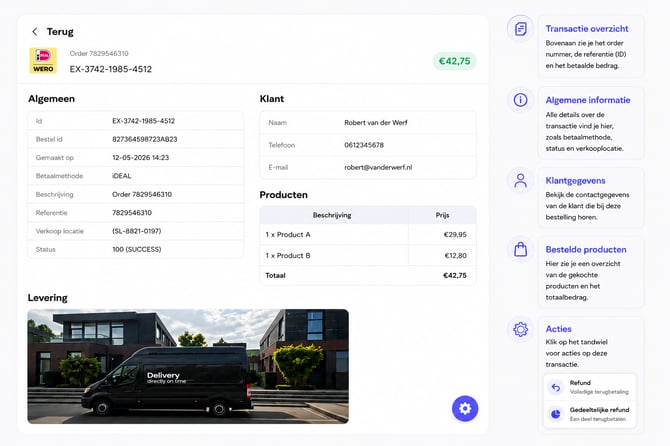670x446 pixels.
Task: Click the €42,75 amount badge
Action: pos(454,61)
